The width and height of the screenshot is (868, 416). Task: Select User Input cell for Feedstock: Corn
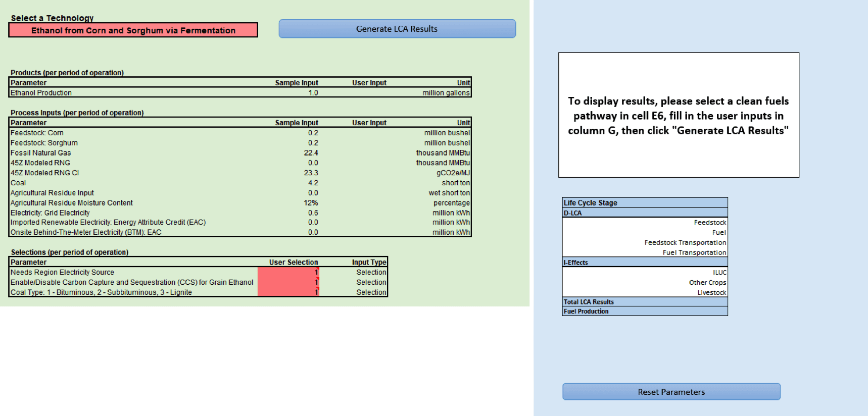pos(369,133)
